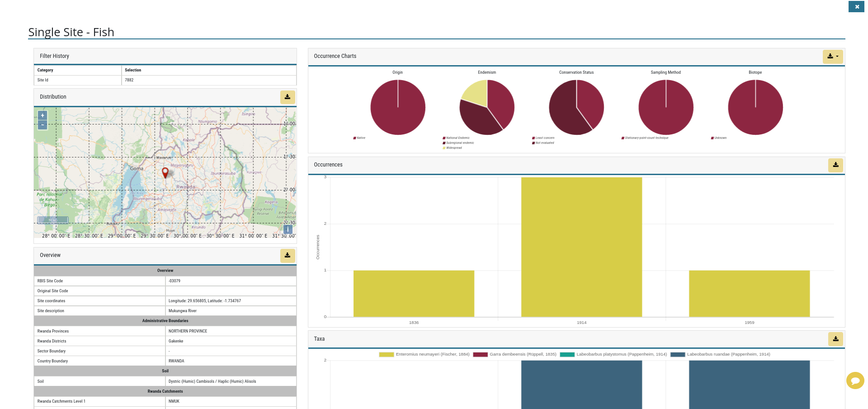868x409 pixels.
Task: Zoom out on the distribution map
Action: point(42,125)
